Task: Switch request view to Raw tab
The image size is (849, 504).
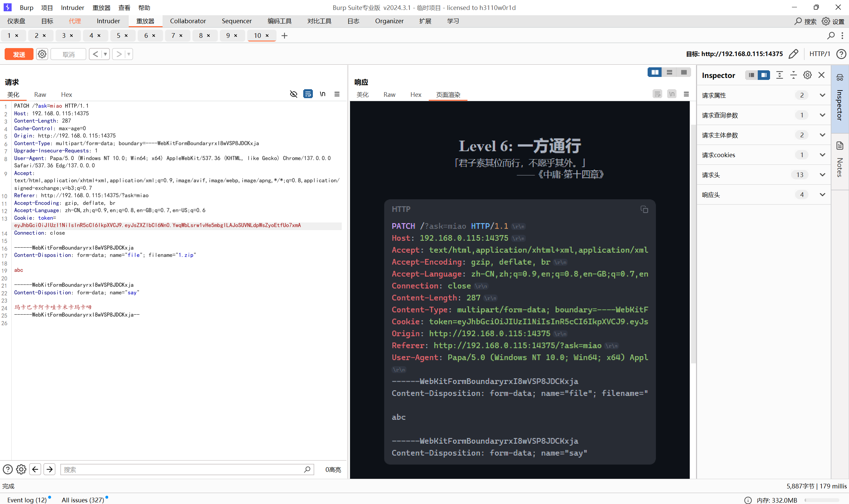Action: (40, 94)
